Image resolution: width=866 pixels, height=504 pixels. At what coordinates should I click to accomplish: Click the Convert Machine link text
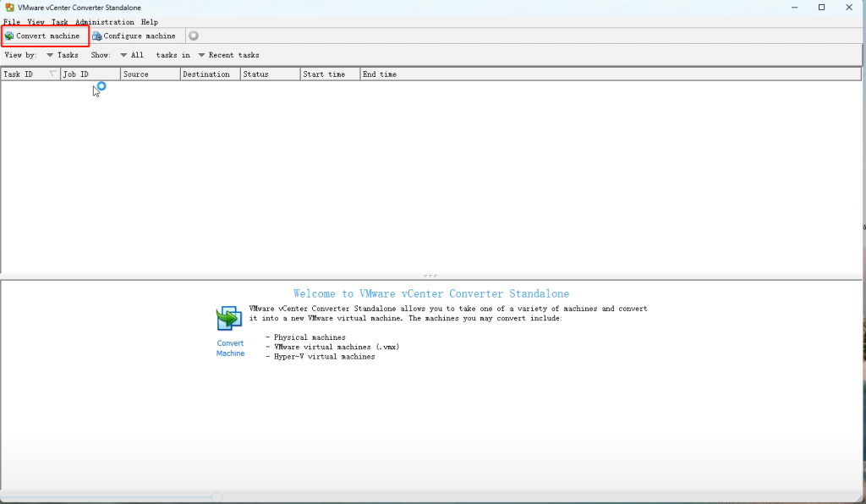[x=230, y=348]
